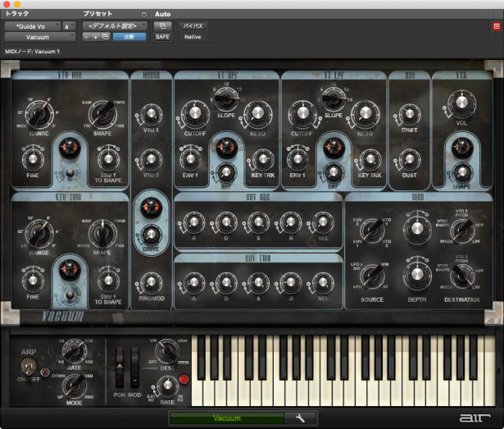Open the Guide Vo track selector dropdown
Viewport: 504px width, 429px height.
(33, 26)
